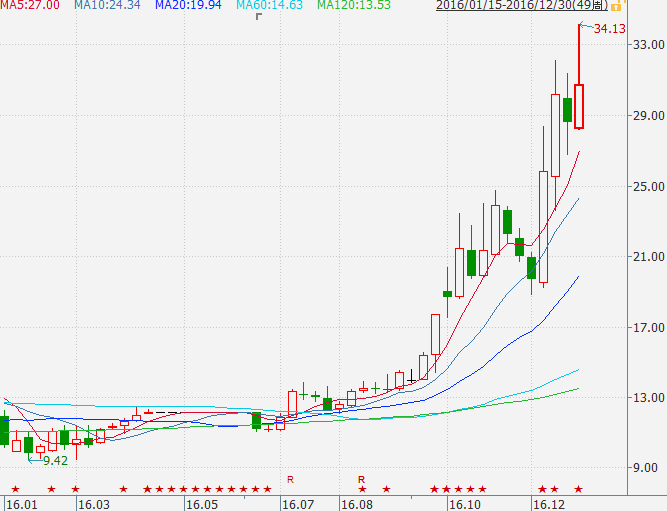This screenshot has height=511, width=667.
Task: Click the isolated red star between 16.03 and 16.05
Action: point(123,489)
